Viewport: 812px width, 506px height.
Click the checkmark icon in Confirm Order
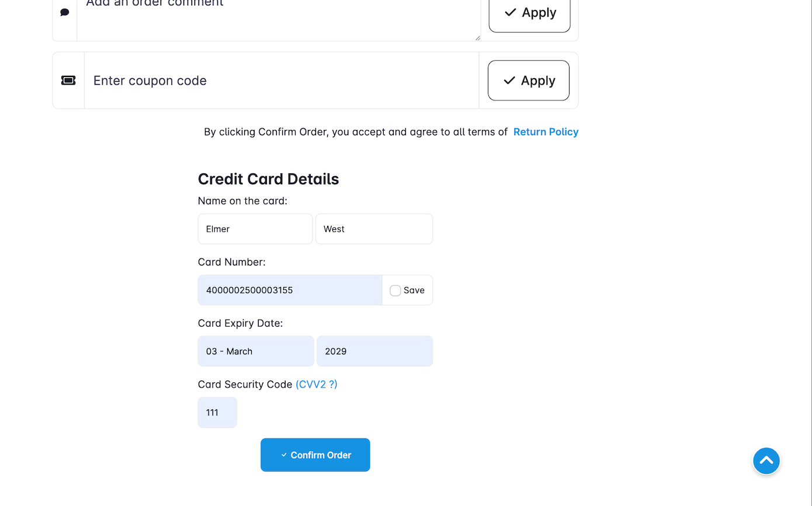coord(284,455)
